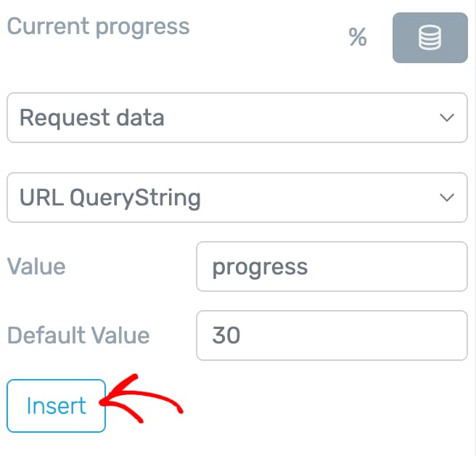The width and height of the screenshot is (476, 456).
Task: Place cursor at empty end of Default Value field
Action: (x=355, y=335)
